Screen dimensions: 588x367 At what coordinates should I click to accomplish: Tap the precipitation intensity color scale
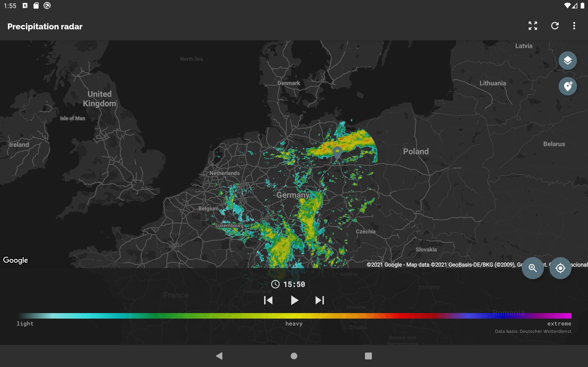[x=294, y=316]
